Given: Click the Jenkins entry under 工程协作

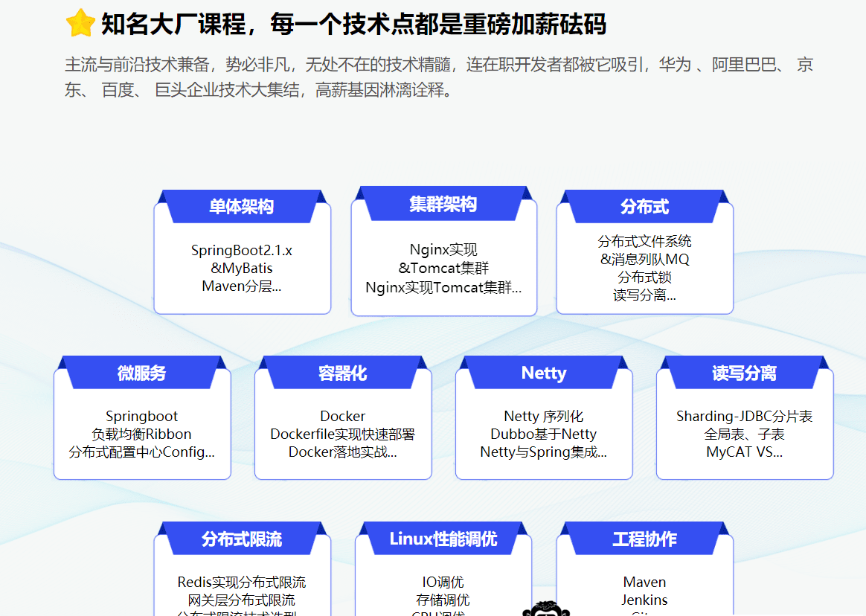Looking at the screenshot, I should point(644,599).
